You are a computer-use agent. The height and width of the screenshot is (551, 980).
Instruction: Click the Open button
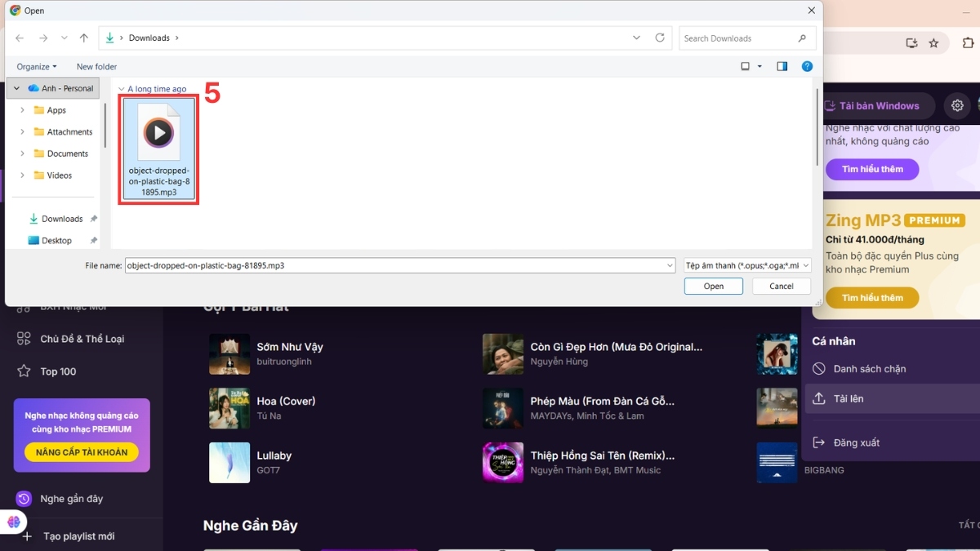pos(714,287)
